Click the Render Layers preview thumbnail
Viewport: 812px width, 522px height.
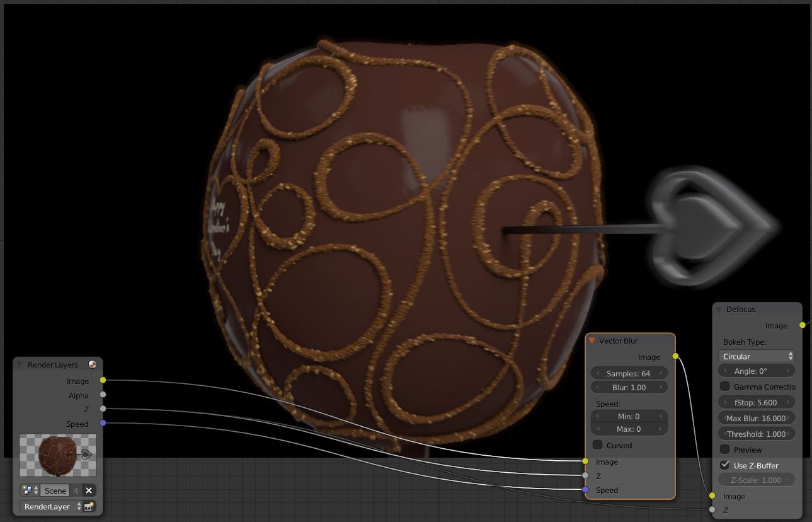tap(58, 455)
